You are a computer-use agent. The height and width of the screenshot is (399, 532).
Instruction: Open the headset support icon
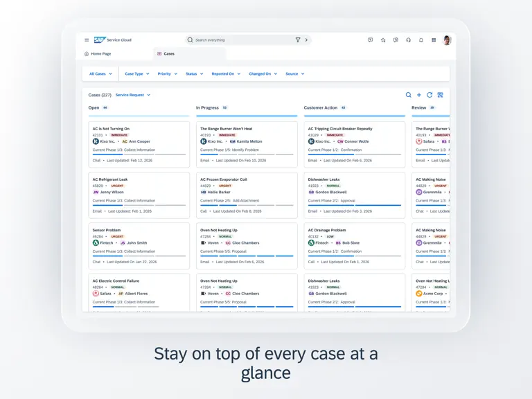click(408, 40)
